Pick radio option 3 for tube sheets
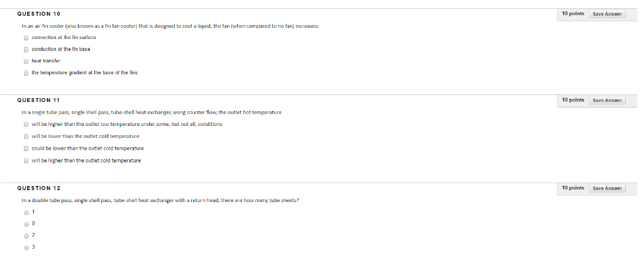Viewport: 644px width, 265px height. click(26, 247)
